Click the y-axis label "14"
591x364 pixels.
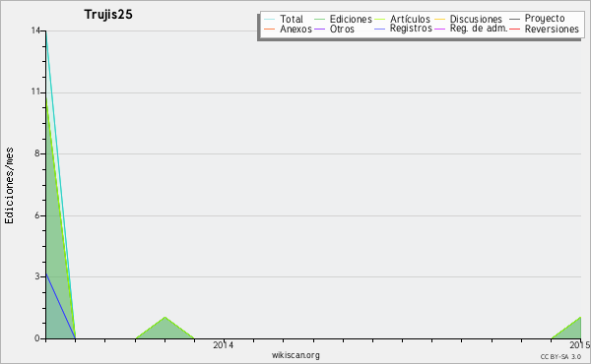coord(35,30)
